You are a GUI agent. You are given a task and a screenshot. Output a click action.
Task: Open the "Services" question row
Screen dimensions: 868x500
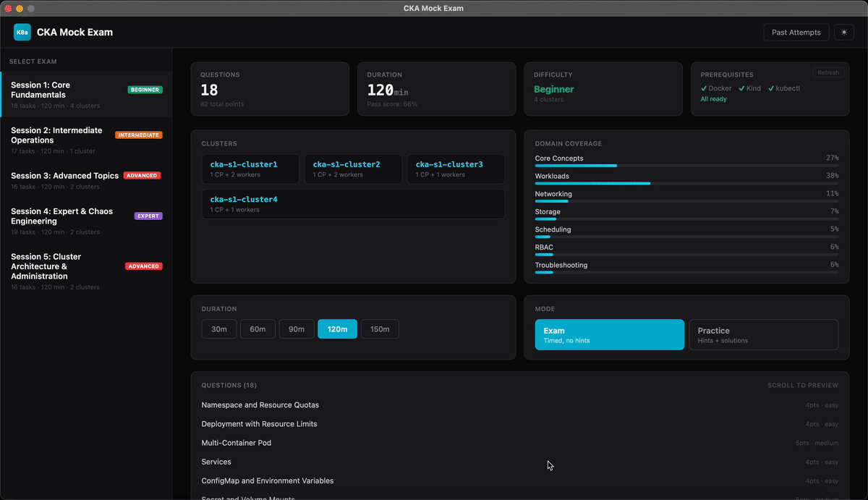520,462
